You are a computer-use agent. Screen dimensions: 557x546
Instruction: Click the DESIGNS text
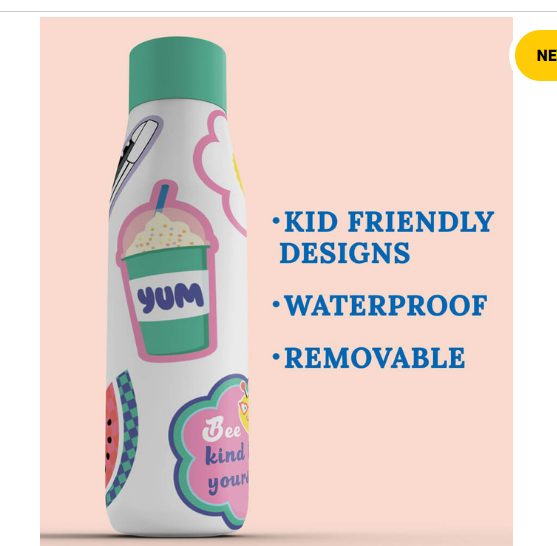(345, 253)
